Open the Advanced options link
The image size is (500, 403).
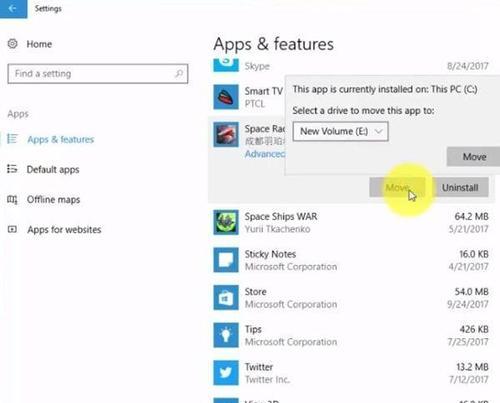coord(265,154)
